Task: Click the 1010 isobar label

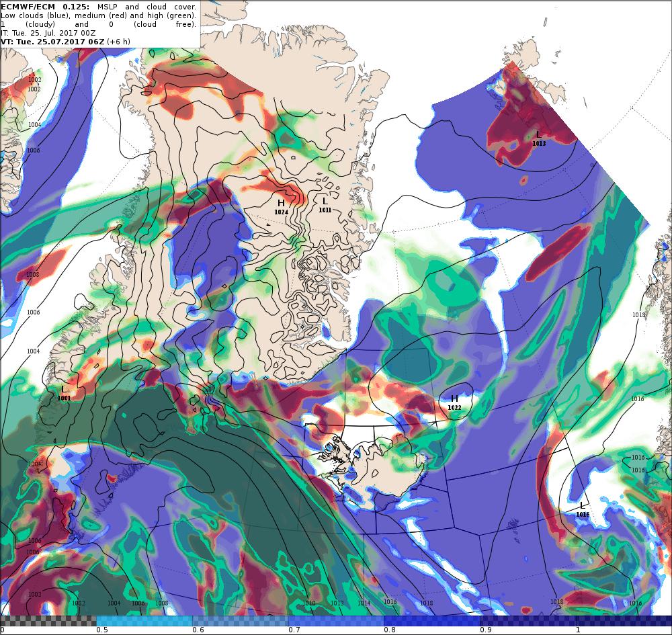Action: 308,603
